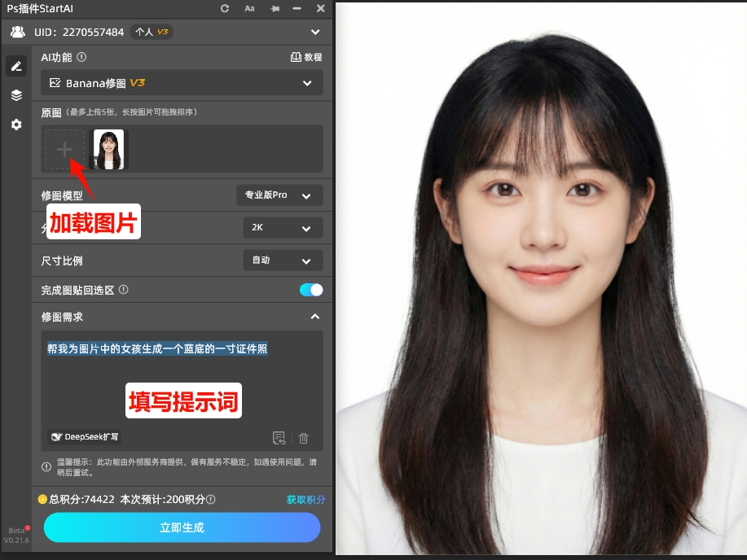Select the edit tool in the left sidebar
Screen dimensions: 747x560
(x=16, y=66)
